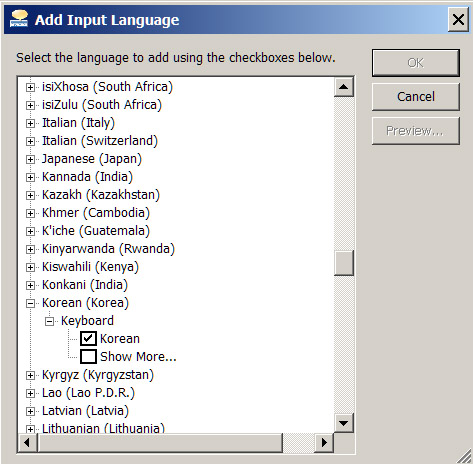Click the horizontal scrollbar thumb
Screen dimensions: 473x464
pyautogui.click(x=160, y=443)
